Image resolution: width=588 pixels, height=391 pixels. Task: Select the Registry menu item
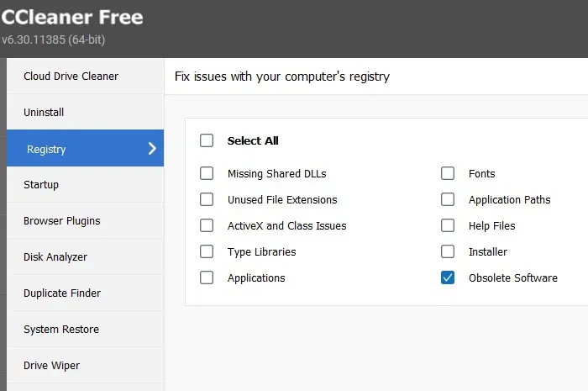tap(85, 148)
